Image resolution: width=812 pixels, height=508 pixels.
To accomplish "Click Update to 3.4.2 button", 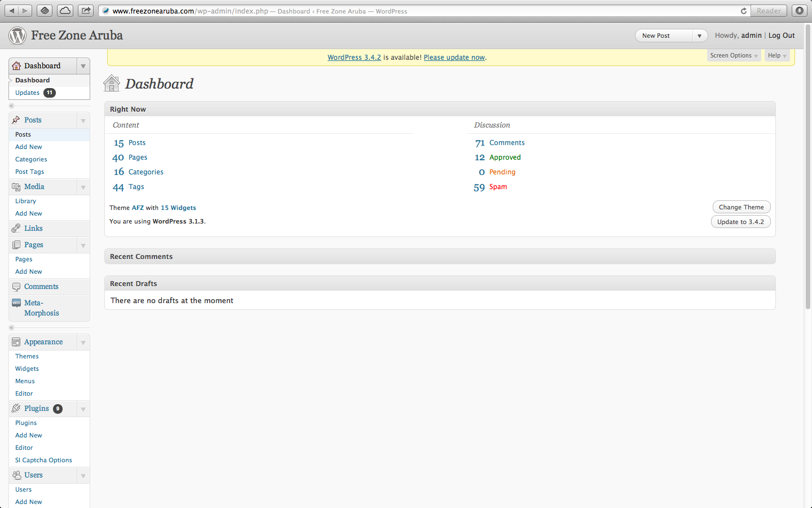I will coord(740,222).
